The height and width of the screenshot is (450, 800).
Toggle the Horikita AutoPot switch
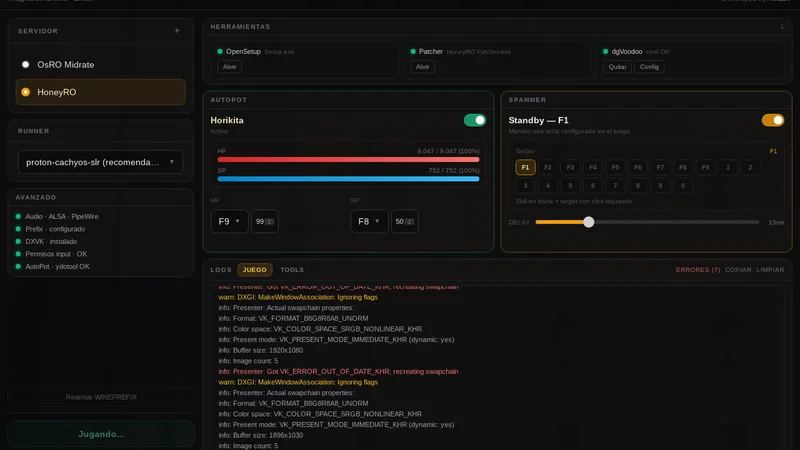[x=474, y=120]
